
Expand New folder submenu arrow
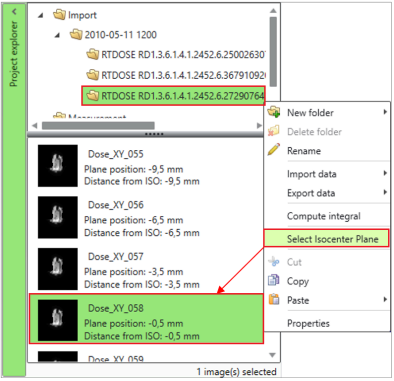pos(385,112)
